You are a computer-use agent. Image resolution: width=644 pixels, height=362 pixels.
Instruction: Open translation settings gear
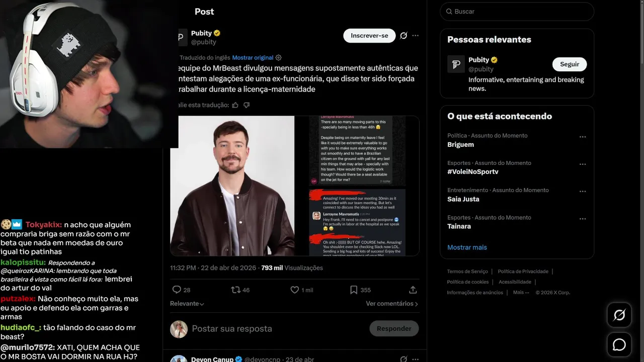click(x=279, y=58)
